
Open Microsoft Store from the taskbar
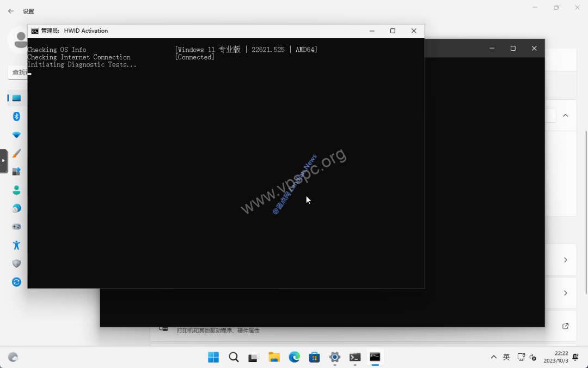pyautogui.click(x=315, y=357)
